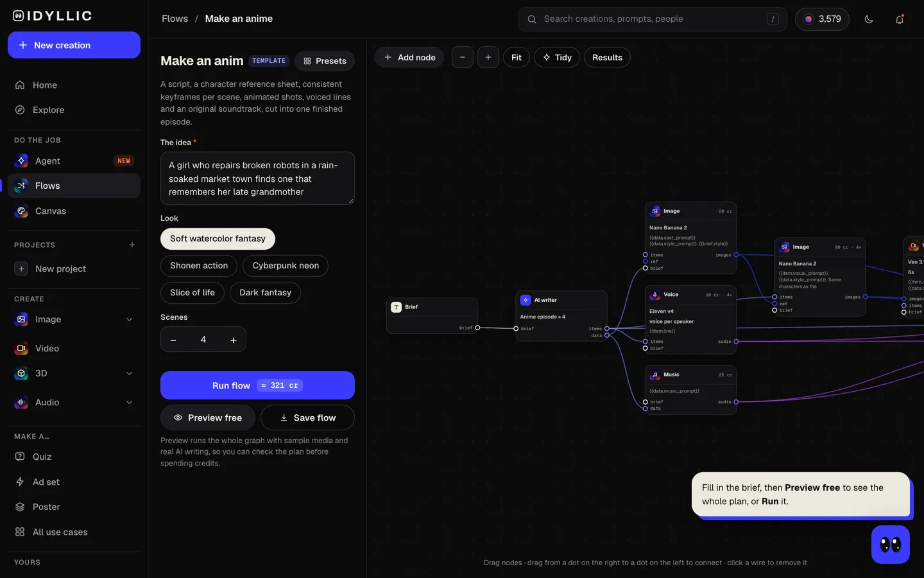Click the zoom out minus icon on the canvas toolbar
This screenshot has height=578, width=924.
(x=463, y=57)
